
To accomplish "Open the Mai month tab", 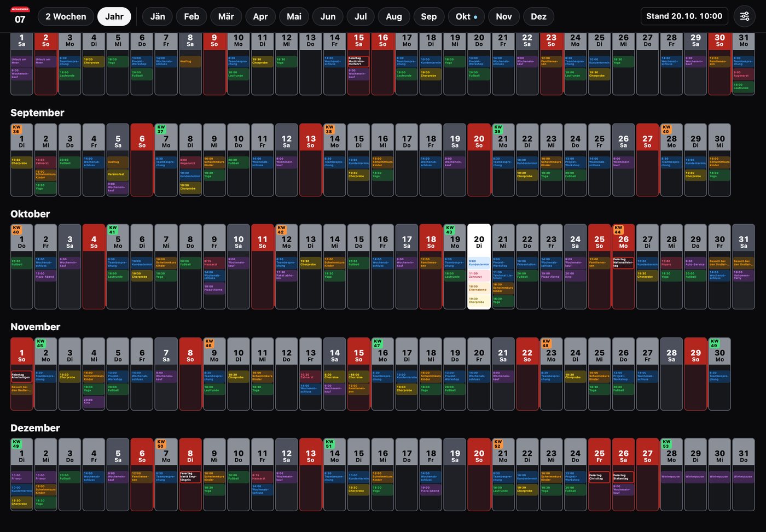I will [x=294, y=16].
